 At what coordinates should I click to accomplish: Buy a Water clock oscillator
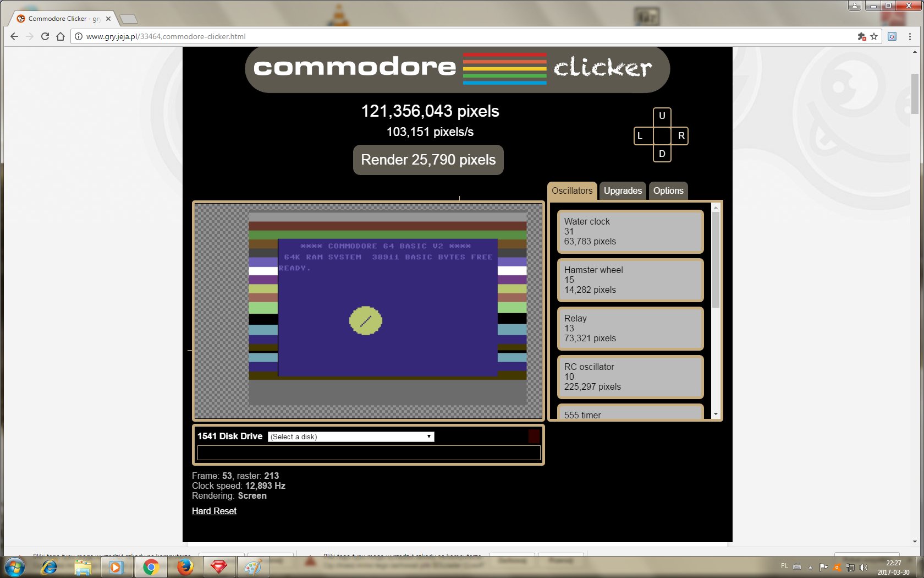[630, 231]
